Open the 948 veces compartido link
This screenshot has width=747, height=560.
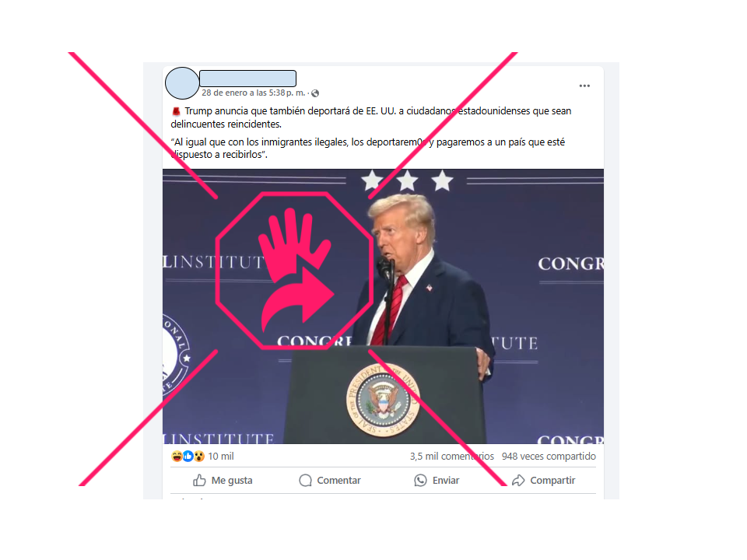[x=549, y=457]
